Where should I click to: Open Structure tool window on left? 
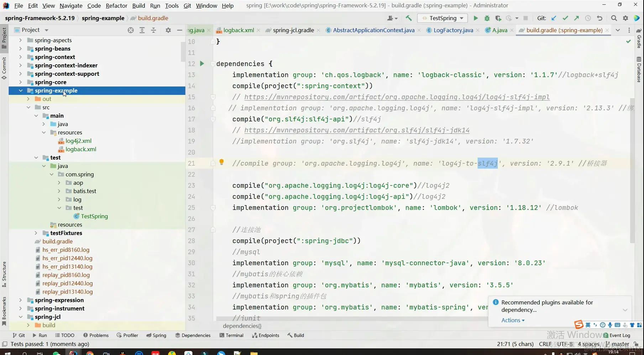pos(4,274)
